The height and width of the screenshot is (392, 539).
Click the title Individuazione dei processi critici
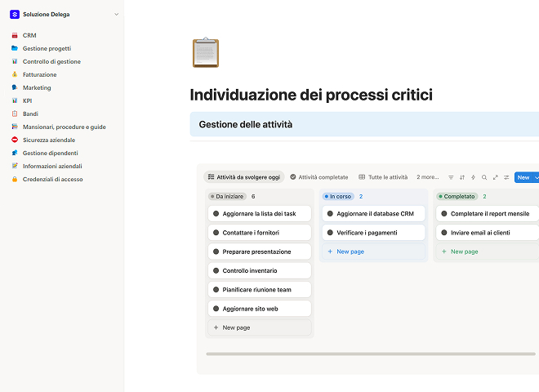click(311, 95)
